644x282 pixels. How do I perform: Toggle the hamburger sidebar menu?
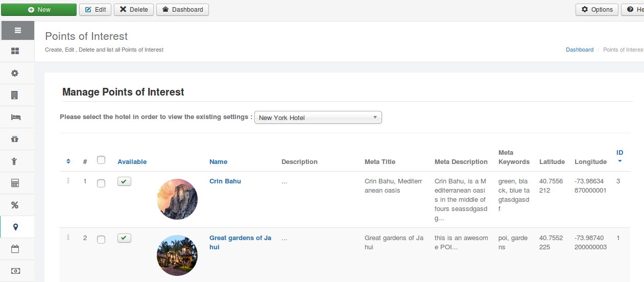17,31
